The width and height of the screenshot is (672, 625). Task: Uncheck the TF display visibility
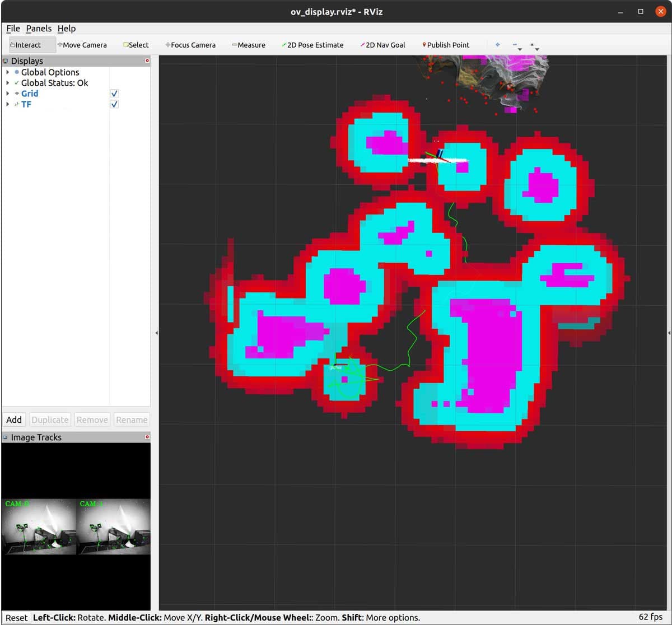114,104
